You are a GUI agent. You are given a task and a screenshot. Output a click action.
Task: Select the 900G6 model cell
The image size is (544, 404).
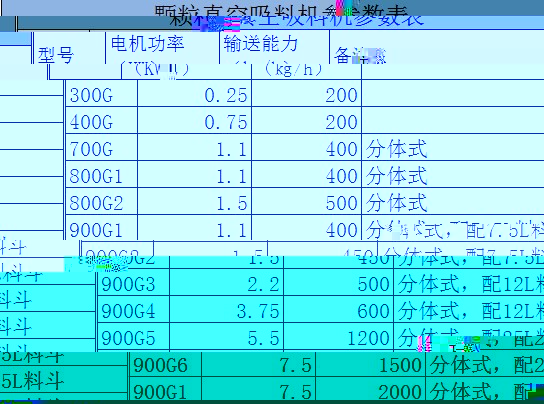165,364
